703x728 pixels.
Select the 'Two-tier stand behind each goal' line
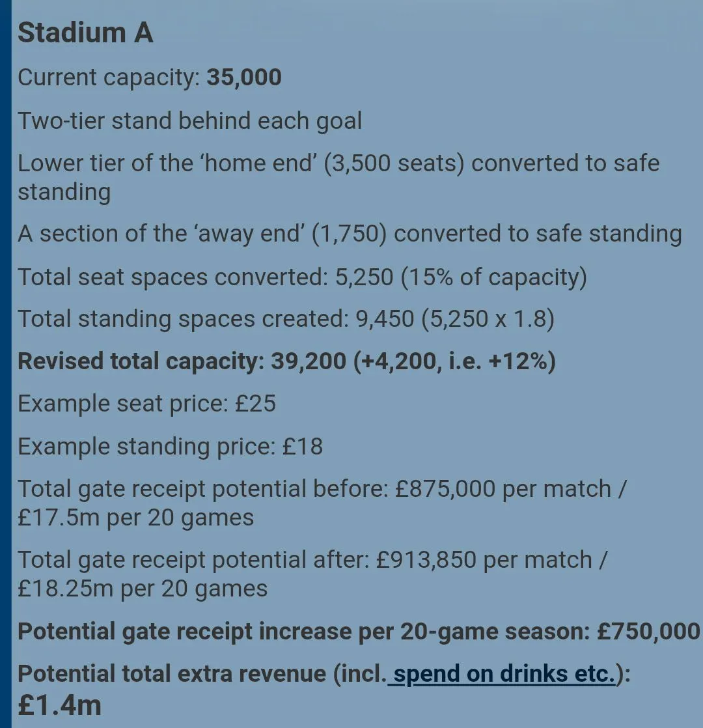[x=189, y=120]
